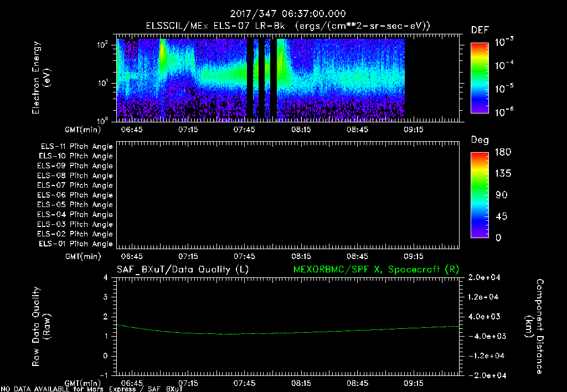Viewport: 567px width, 392px height.
Task: Click the 180 tick on Deg scale
Action: [503, 152]
